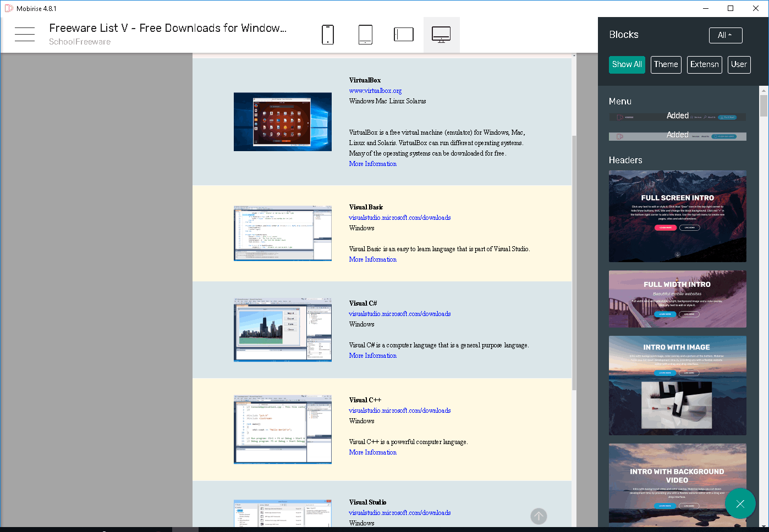Select the User filter
Viewport: 769px width, 532px height.
point(739,65)
